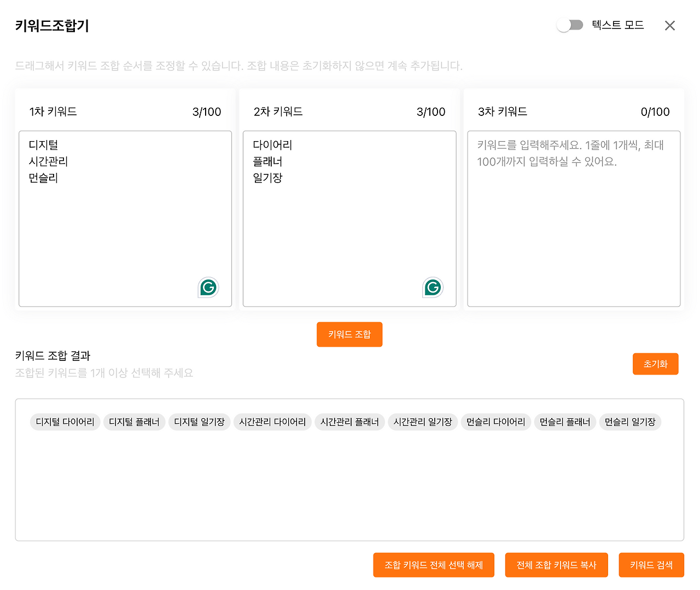Click the 조합 키워드 전체 선택 해제 button
Viewport: 700px width, 590px height.
(433, 565)
